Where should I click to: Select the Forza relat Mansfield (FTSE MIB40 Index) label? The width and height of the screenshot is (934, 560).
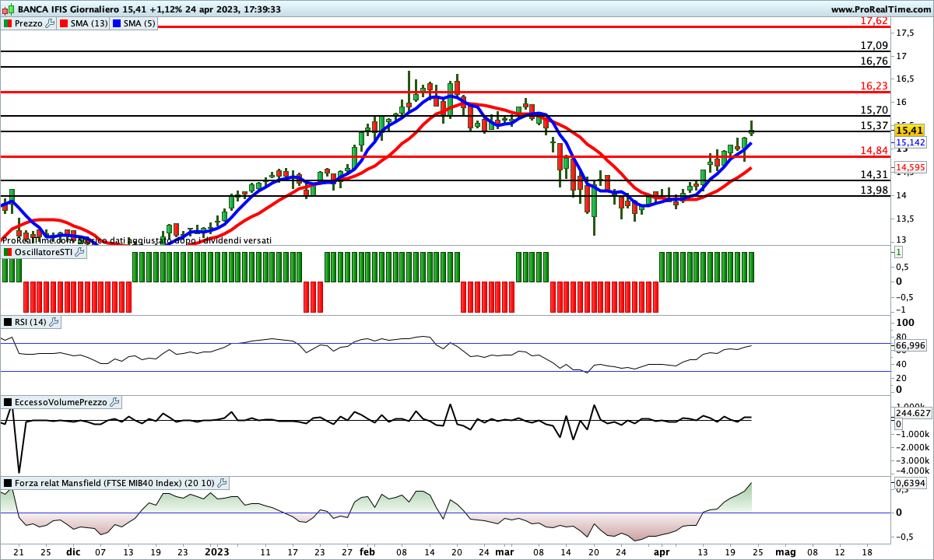[115, 483]
